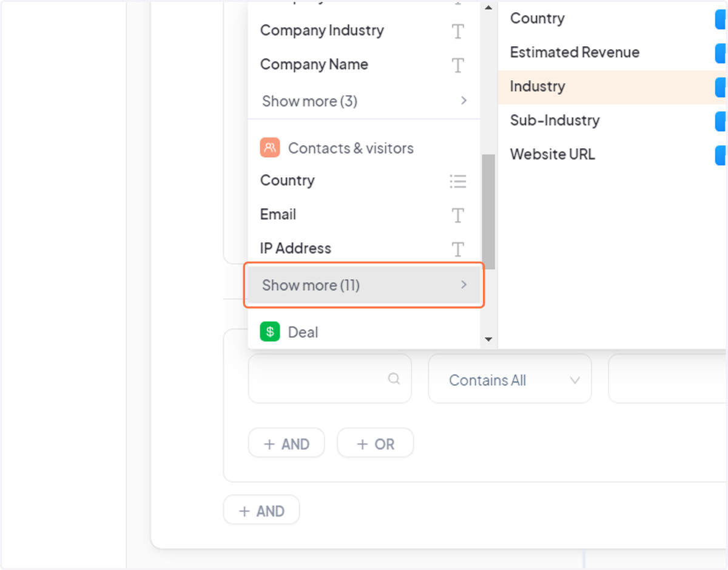Expand Show more (3) company fields
728x570 pixels.
click(x=364, y=101)
